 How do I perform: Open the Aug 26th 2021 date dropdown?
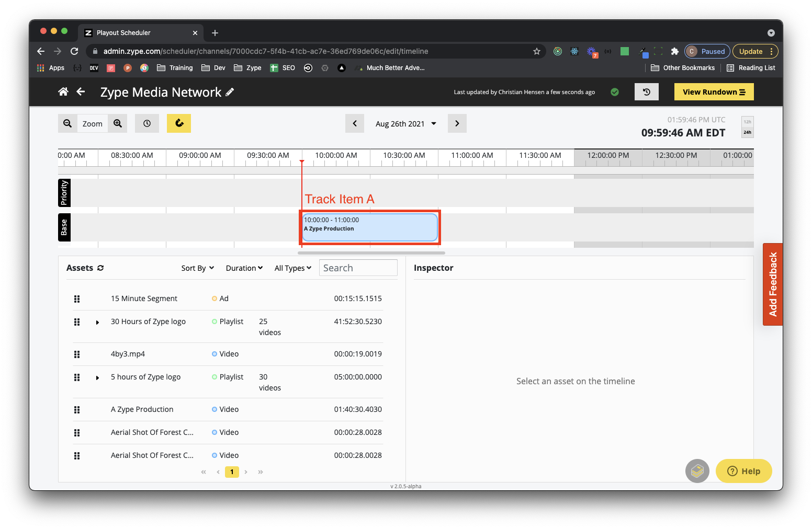[406, 124]
